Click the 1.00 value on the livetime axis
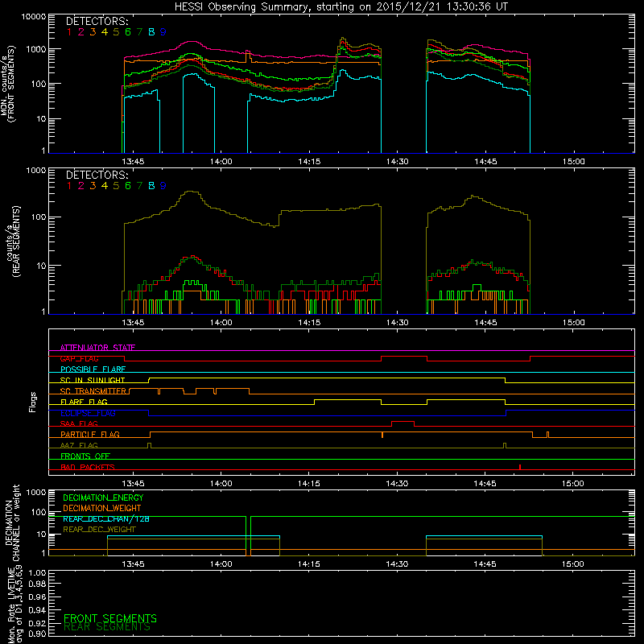 tap(37, 573)
